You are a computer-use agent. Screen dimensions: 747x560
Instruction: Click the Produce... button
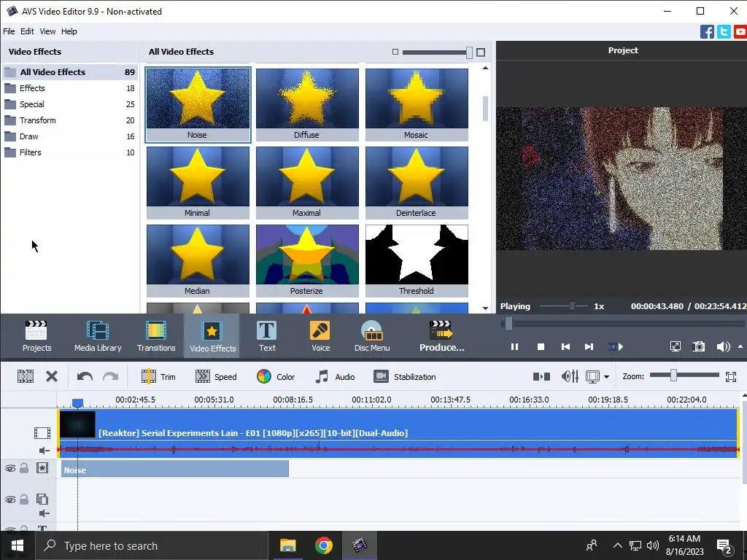pos(441,336)
